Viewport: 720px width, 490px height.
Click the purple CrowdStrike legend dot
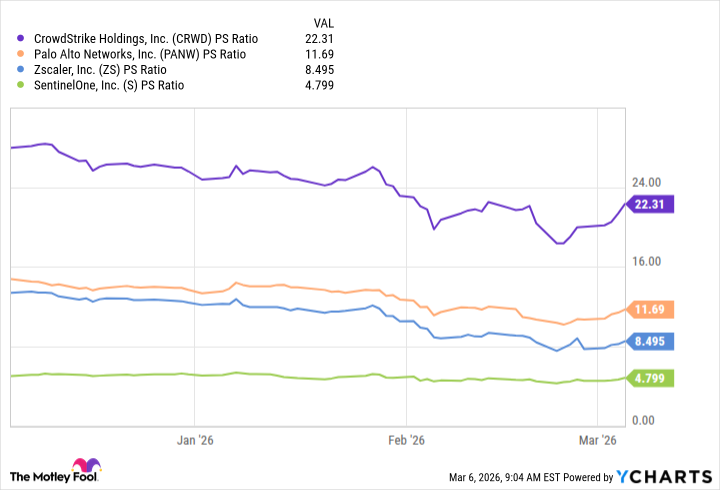click(21, 39)
